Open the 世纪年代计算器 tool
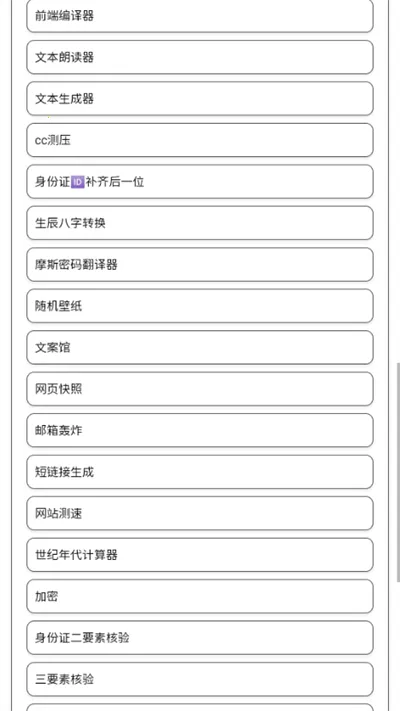 [x=200, y=555]
